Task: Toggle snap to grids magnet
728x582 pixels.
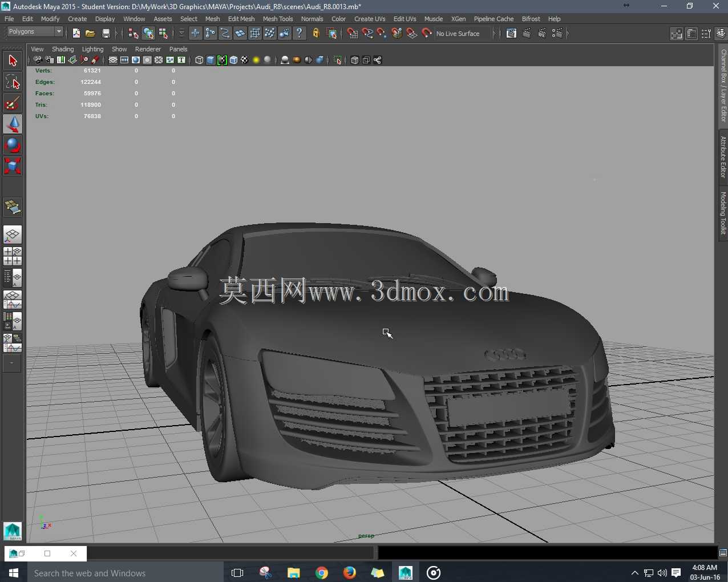Action: [x=353, y=33]
